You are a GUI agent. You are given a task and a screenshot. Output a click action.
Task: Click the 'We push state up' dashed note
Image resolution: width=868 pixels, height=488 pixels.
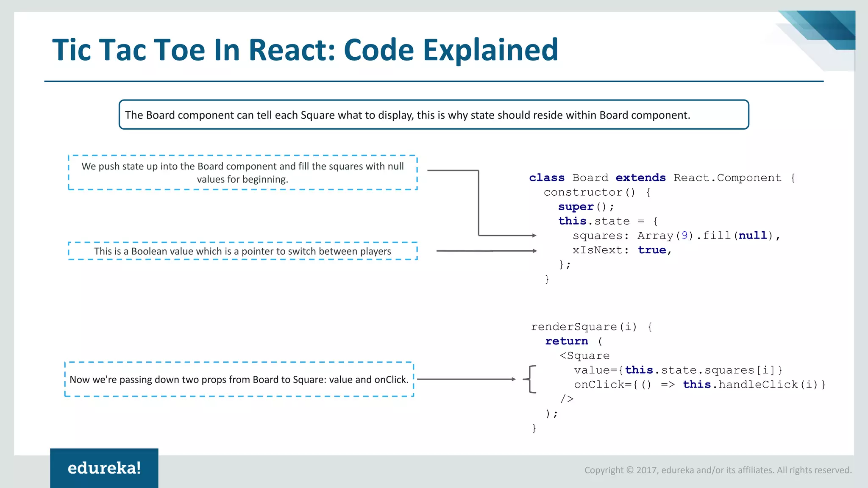click(242, 172)
